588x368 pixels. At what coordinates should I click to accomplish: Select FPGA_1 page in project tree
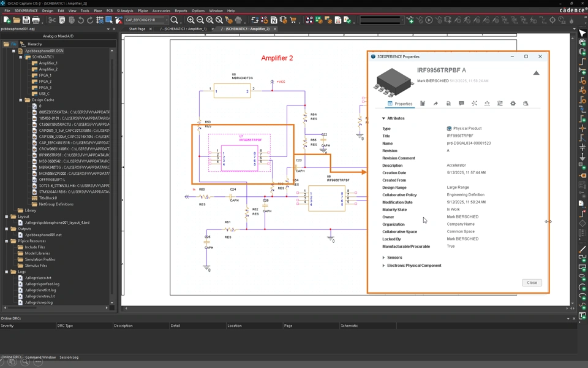(45, 75)
